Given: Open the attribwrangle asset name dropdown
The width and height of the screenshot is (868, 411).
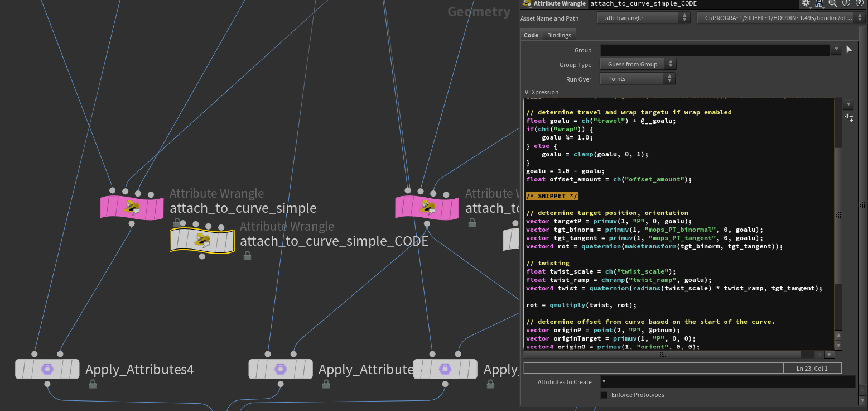Looking at the screenshot, I should pos(644,18).
